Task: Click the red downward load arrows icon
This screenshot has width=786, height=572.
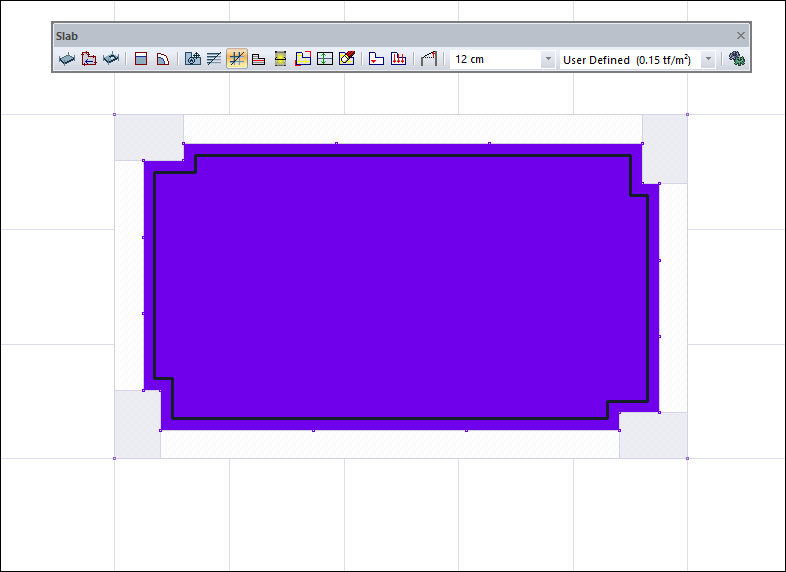Action: click(398, 59)
